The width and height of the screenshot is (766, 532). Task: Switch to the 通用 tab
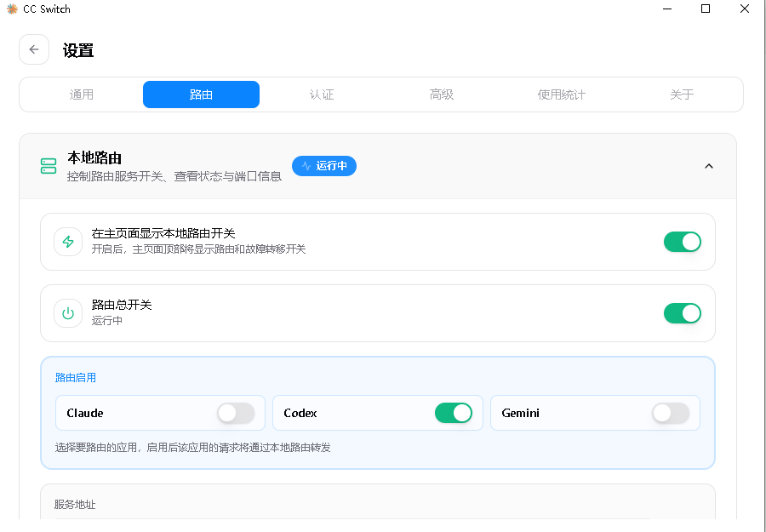click(81, 94)
